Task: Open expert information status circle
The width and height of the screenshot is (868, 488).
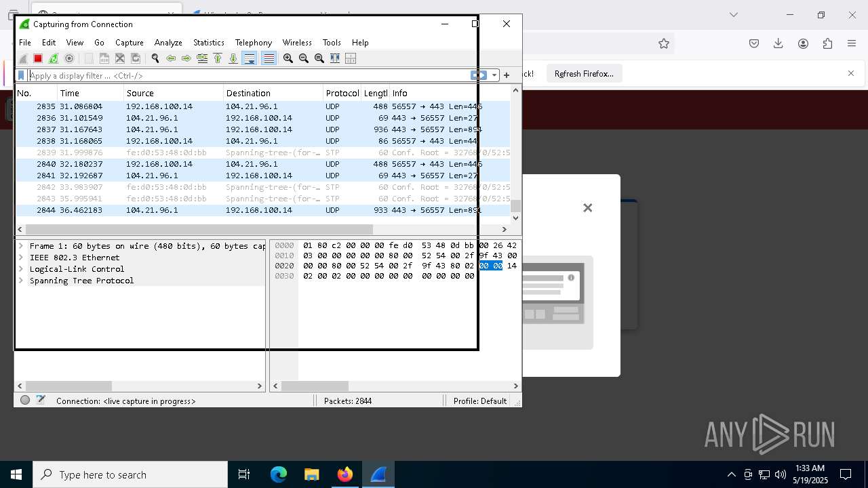Action: 25,401
